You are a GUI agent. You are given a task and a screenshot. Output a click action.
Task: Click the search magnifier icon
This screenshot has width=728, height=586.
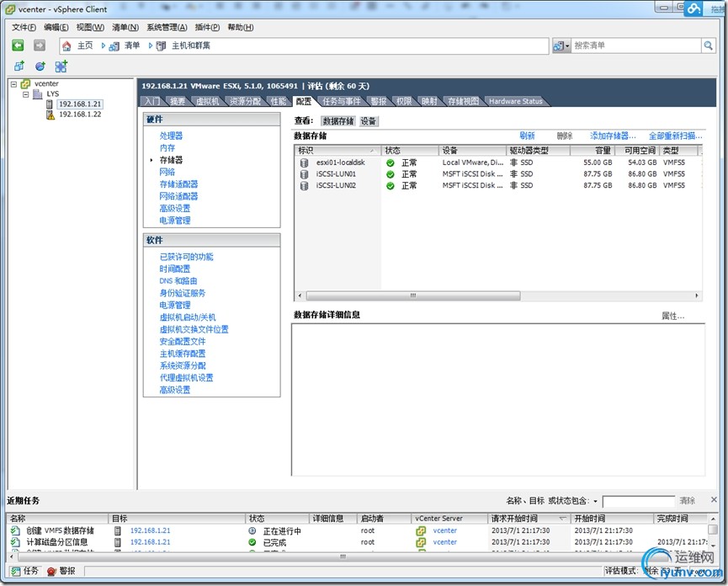(708, 45)
